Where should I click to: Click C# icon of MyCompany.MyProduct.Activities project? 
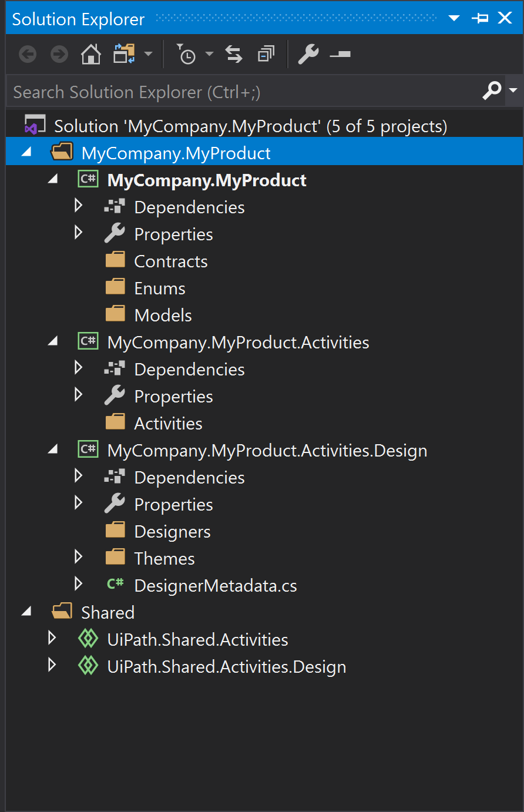88,341
